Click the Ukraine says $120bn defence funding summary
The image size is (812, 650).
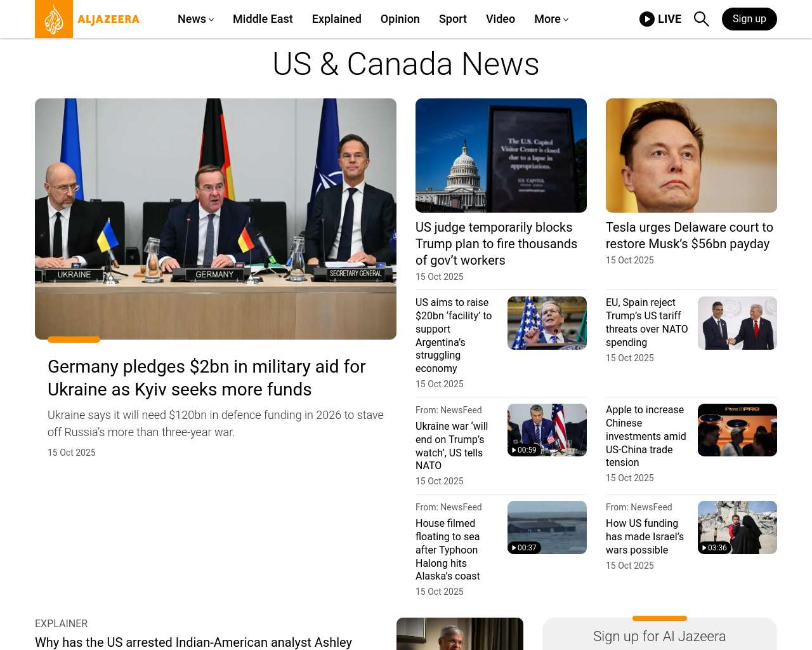216,423
